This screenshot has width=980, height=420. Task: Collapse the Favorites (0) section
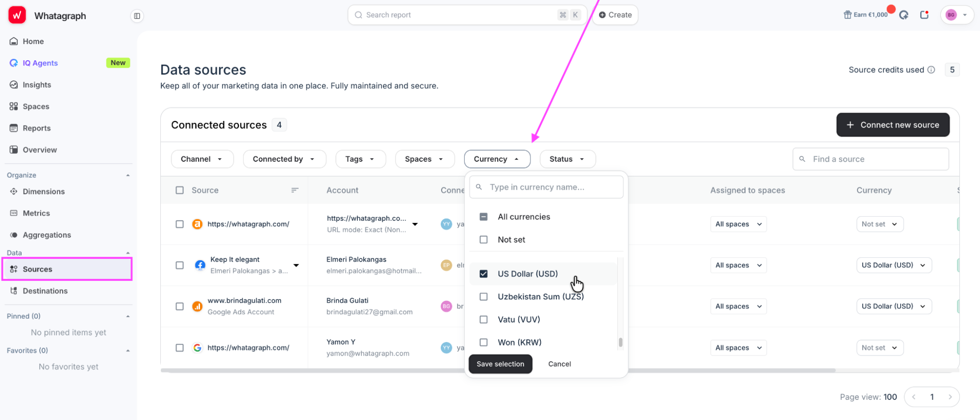(x=128, y=350)
